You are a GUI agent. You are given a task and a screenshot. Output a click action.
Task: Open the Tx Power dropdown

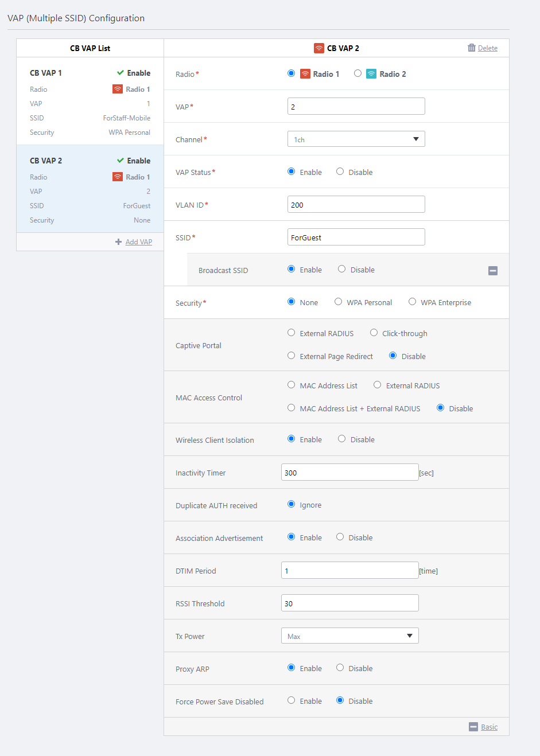pyautogui.click(x=349, y=636)
